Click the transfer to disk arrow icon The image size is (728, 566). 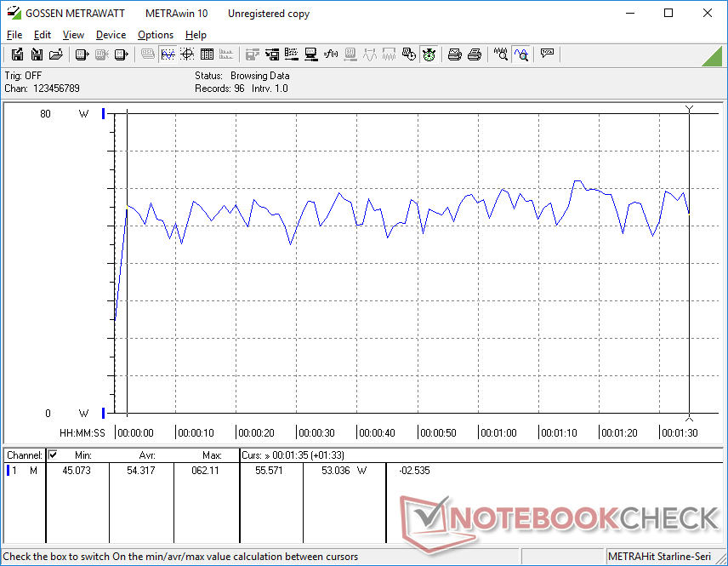pyautogui.click(x=272, y=54)
